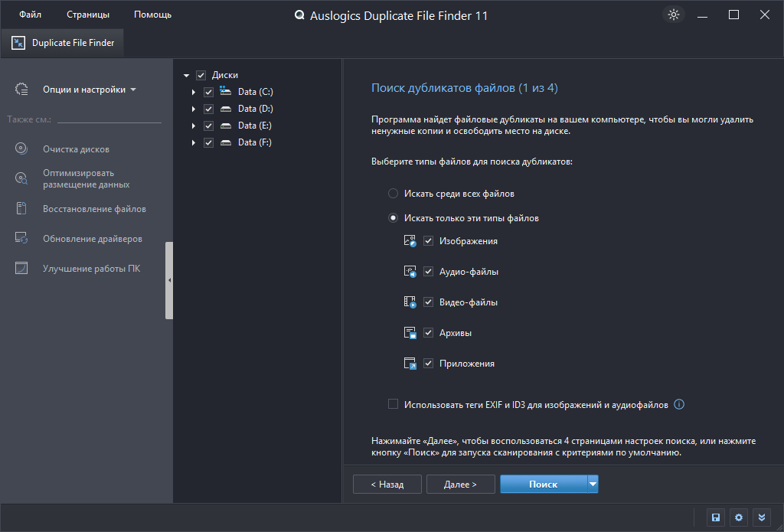Click the Очистка дисков disc icon

coord(21,149)
